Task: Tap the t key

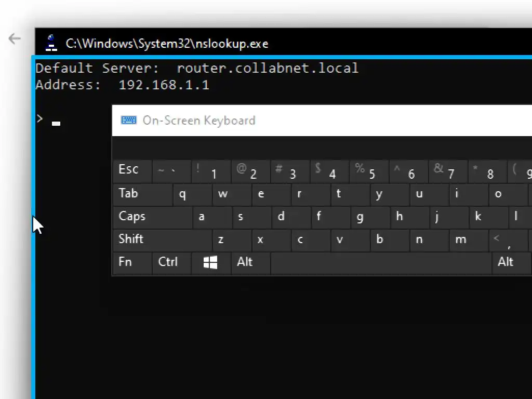Action: click(x=350, y=194)
